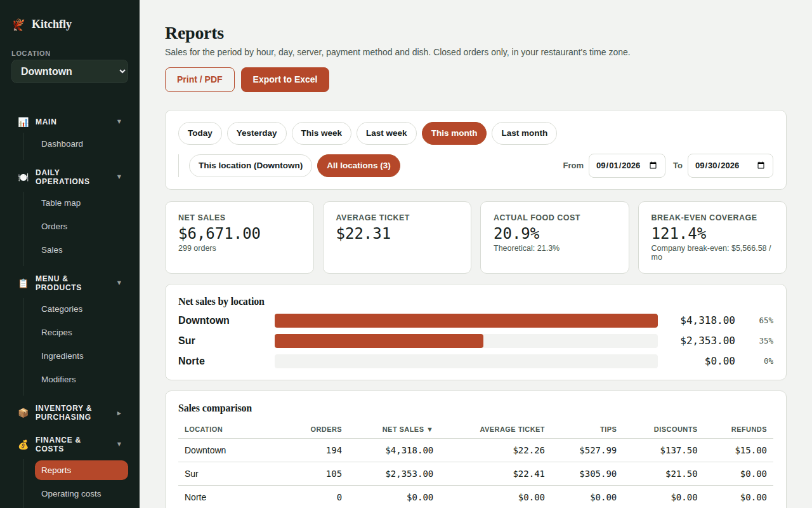Open the Location dropdown showing Downtown
Image resolution: width=812 pixels, height=508 pixels.
(x=70, y=71)
